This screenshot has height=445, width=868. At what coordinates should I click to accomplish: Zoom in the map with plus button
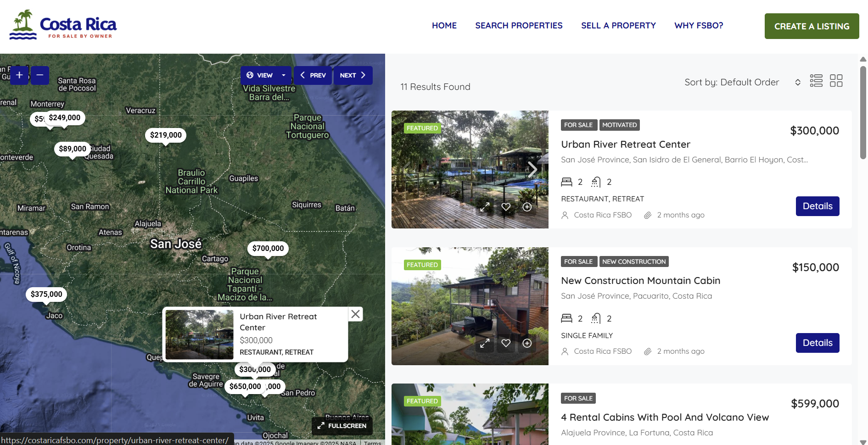(19, 75)
